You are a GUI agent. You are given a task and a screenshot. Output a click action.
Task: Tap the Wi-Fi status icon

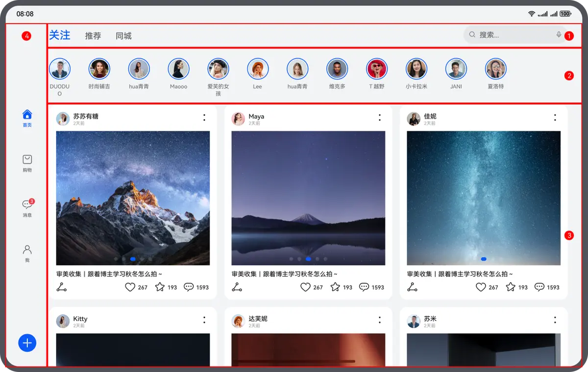[x=532, y=14]
